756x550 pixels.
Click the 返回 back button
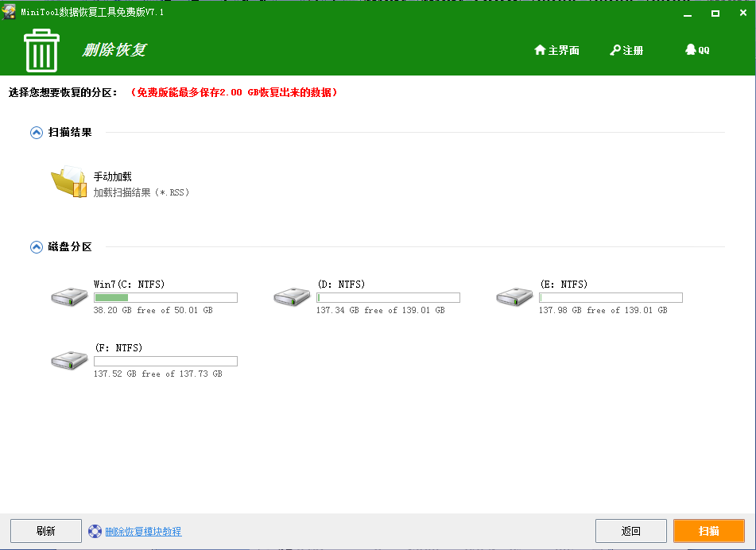[x=631, y=531]
